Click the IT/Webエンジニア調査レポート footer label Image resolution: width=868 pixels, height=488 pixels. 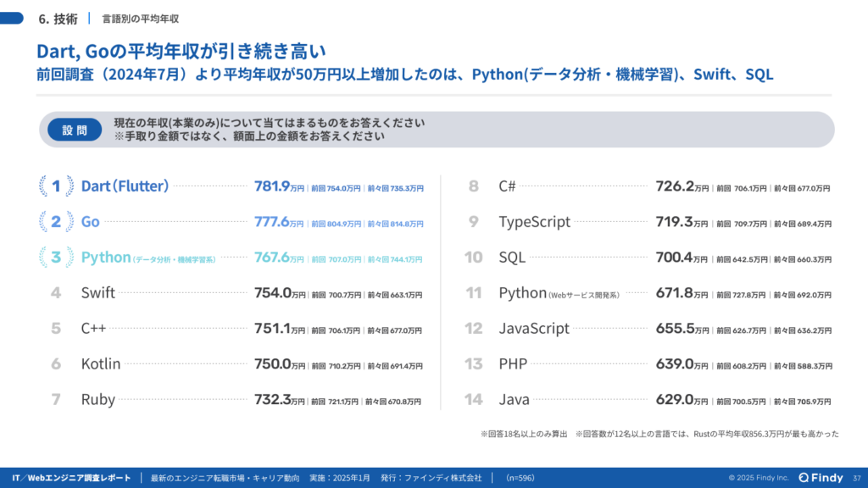[67, 478]
